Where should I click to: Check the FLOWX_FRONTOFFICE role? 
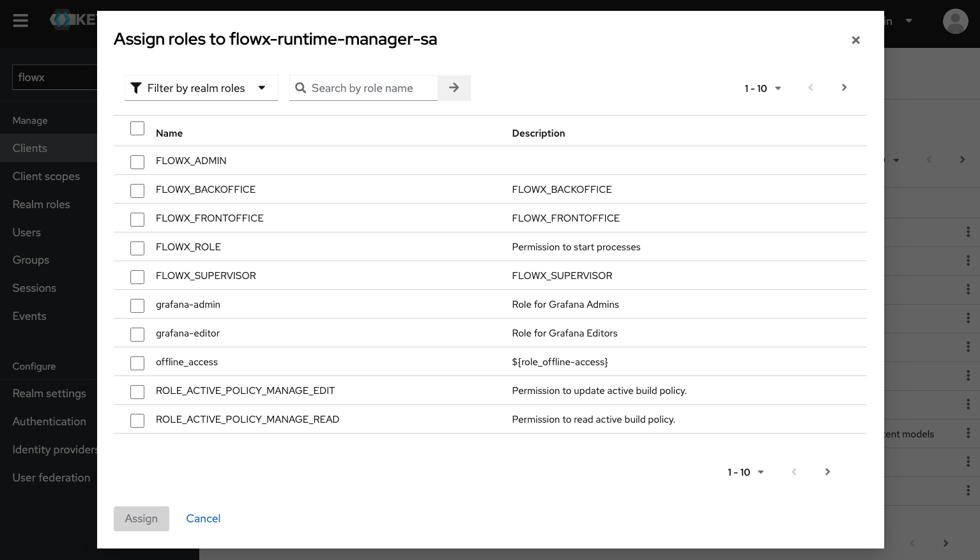(137, 220)
